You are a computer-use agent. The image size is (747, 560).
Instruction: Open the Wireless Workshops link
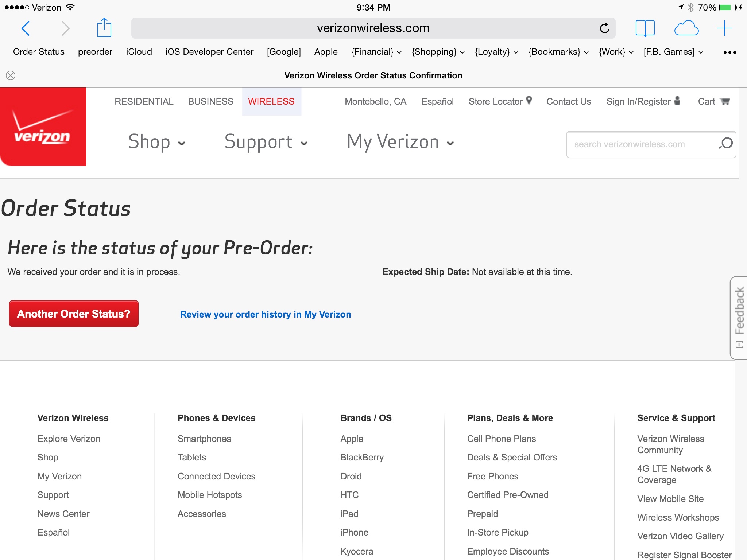[678, 517]
